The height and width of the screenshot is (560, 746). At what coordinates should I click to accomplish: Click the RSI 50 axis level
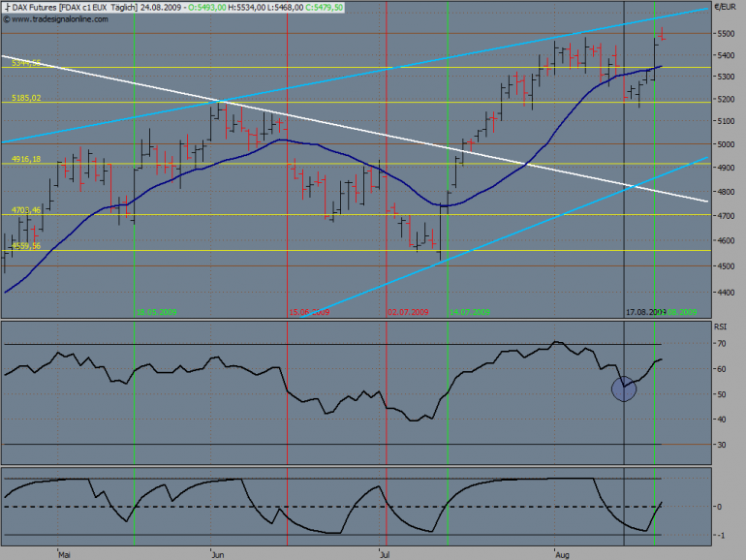[722, 394]
